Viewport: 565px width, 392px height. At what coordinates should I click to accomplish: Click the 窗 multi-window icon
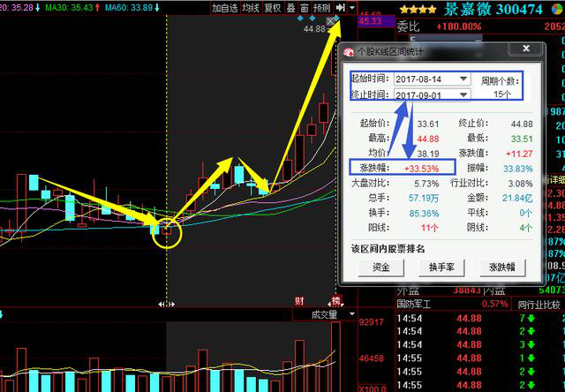tap(304, 7)
